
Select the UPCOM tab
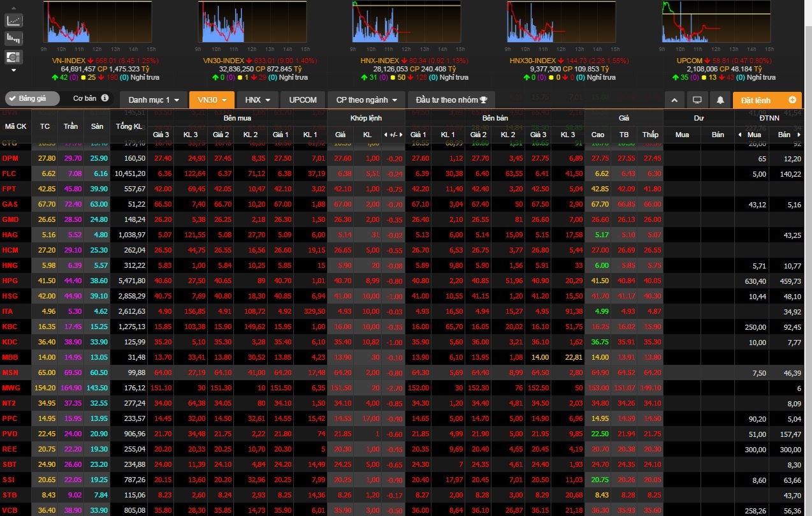tap(303, 100)
